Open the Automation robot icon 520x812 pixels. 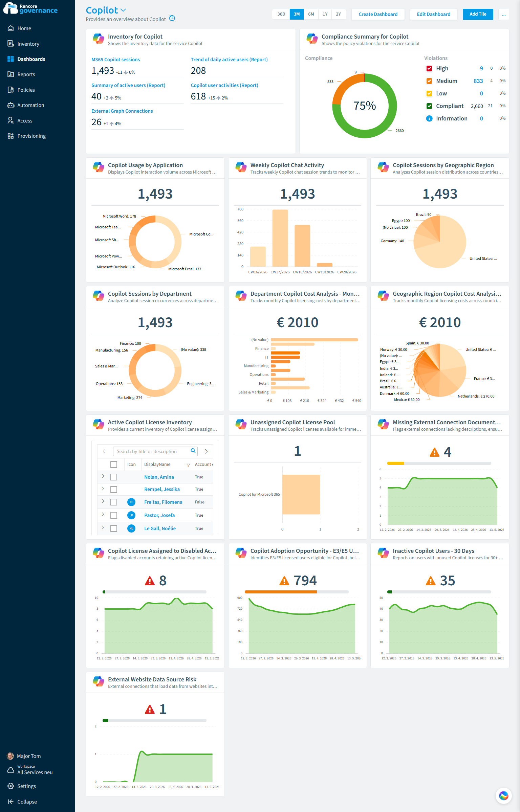point(10,105)
